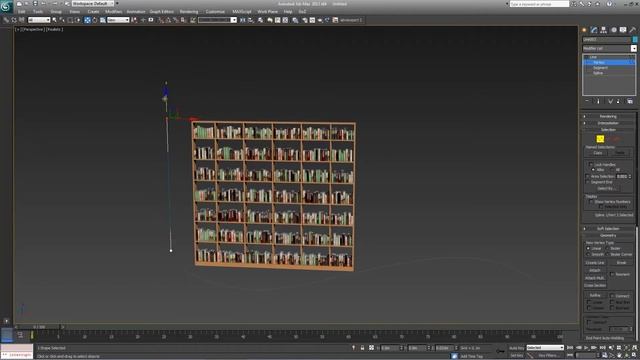Toggle the Lock Handles checkbox
This screenshot has height=360, width=640.
591,164
